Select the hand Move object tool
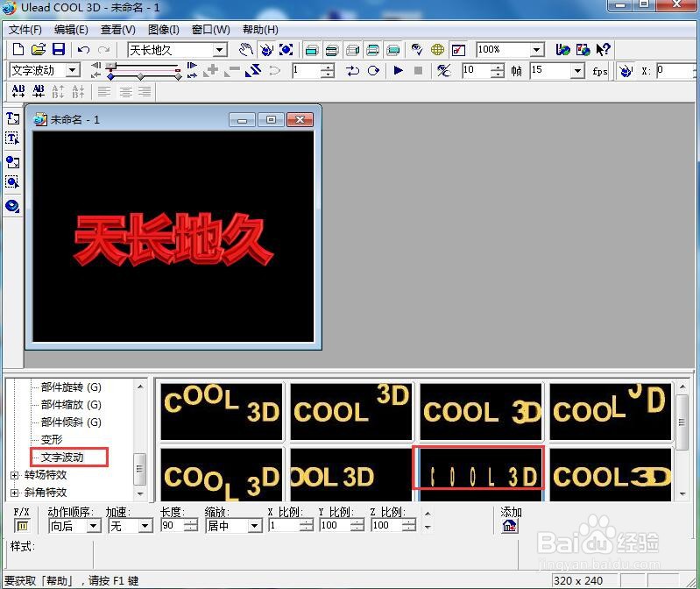The width and height of the screenshot is (700, 589). coord(245,50)
